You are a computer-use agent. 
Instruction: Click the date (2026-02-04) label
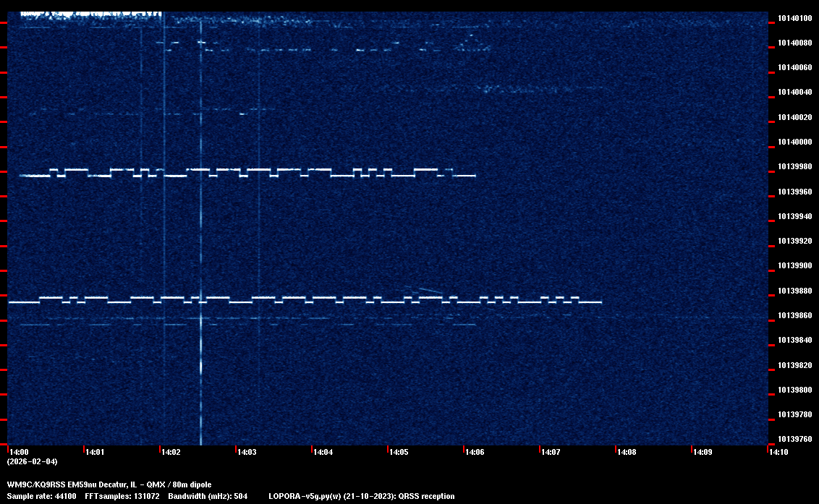[33, 461]
